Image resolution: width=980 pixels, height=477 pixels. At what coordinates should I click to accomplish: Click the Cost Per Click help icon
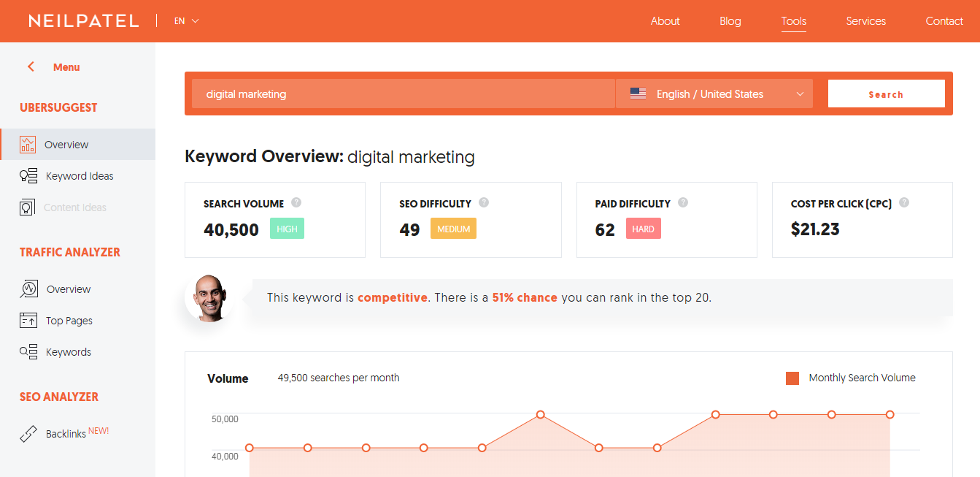tap(904, 203)
